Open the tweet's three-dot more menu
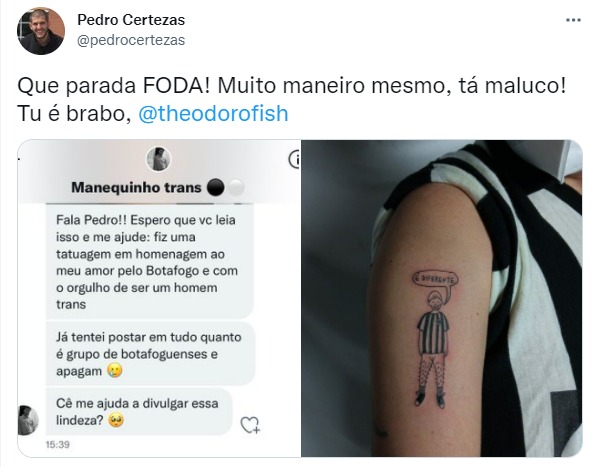Image resolution: width=597 pixels, height=467 pixels. (x=573, y=20)
